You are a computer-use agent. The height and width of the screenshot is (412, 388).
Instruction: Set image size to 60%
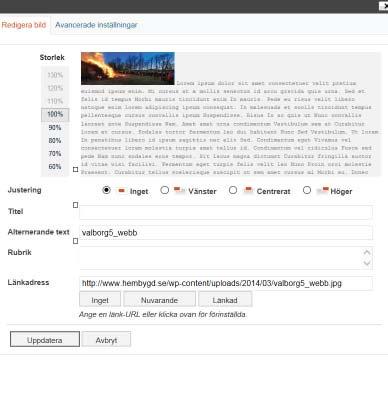pyautogui.click(x=55, y=167)
